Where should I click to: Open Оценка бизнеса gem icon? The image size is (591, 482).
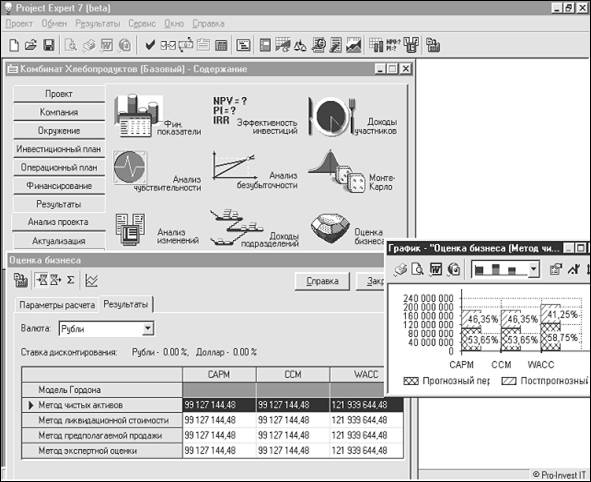(331, 228)
